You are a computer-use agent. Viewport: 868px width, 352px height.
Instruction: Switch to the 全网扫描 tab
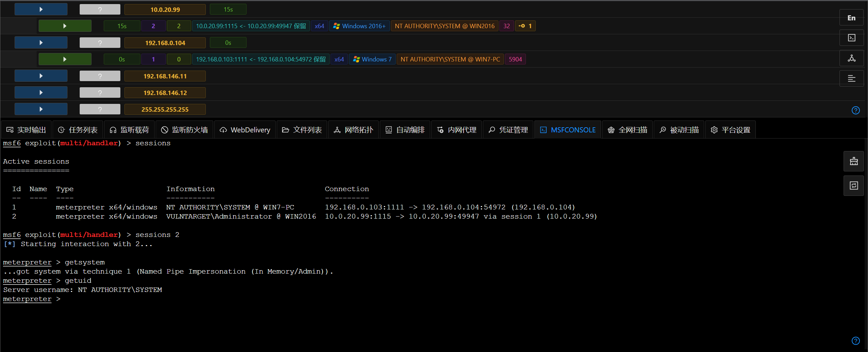628,130
